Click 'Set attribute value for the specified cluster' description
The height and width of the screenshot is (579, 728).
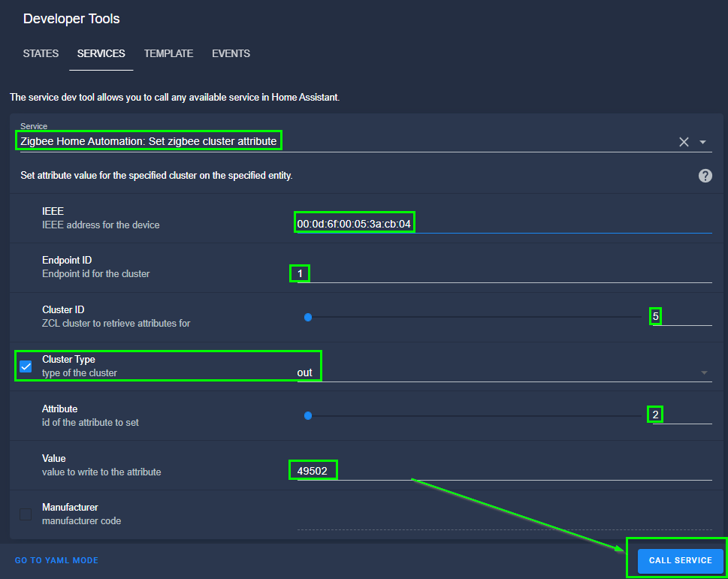coord(156,176)
